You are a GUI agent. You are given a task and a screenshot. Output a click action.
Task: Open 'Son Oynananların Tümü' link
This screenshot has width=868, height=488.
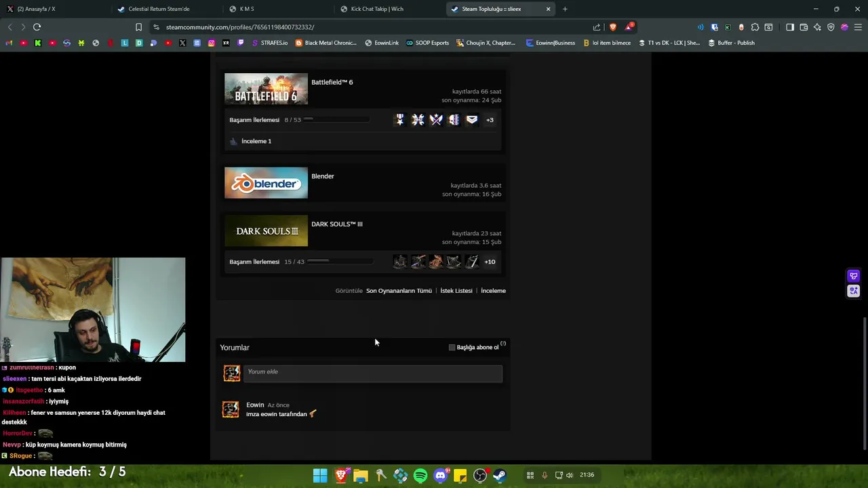pos(399,291)
